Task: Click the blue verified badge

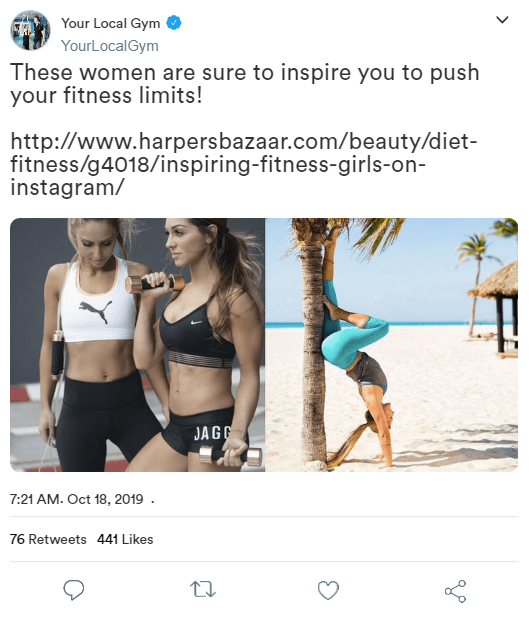Action: click(x=173, y=23)
